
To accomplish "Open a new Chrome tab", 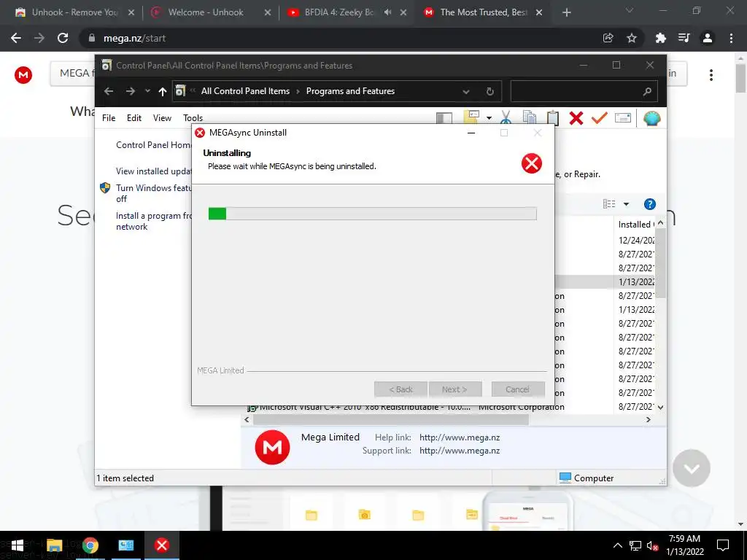I will point(566,13).
